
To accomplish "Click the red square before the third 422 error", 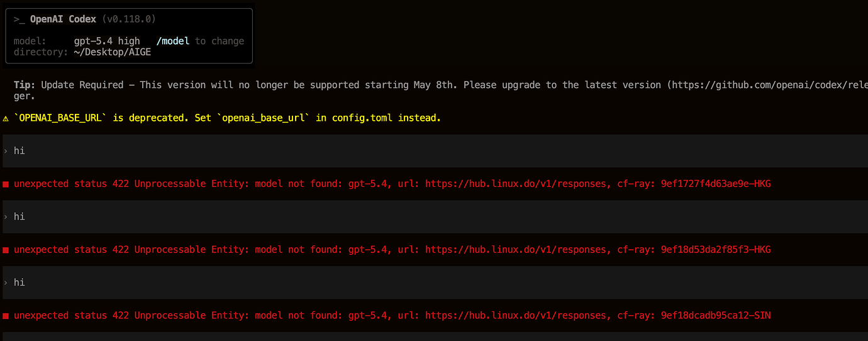I will [6, 316].
